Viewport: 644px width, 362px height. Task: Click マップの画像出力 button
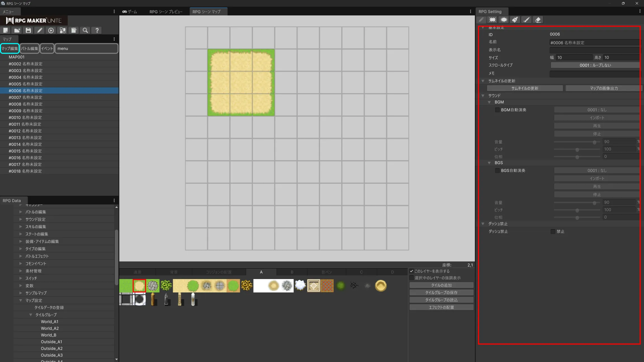(x=603, y=88)
